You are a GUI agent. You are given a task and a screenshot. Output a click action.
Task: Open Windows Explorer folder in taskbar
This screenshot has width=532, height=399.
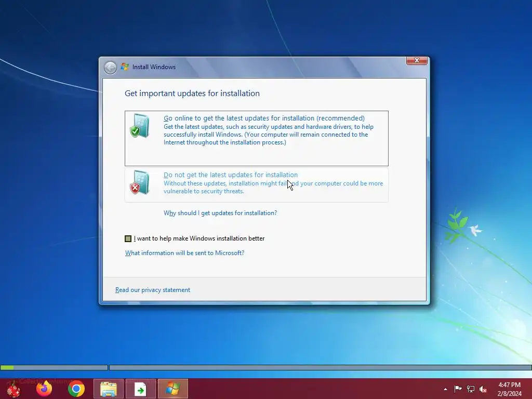(x=109, y=389)
